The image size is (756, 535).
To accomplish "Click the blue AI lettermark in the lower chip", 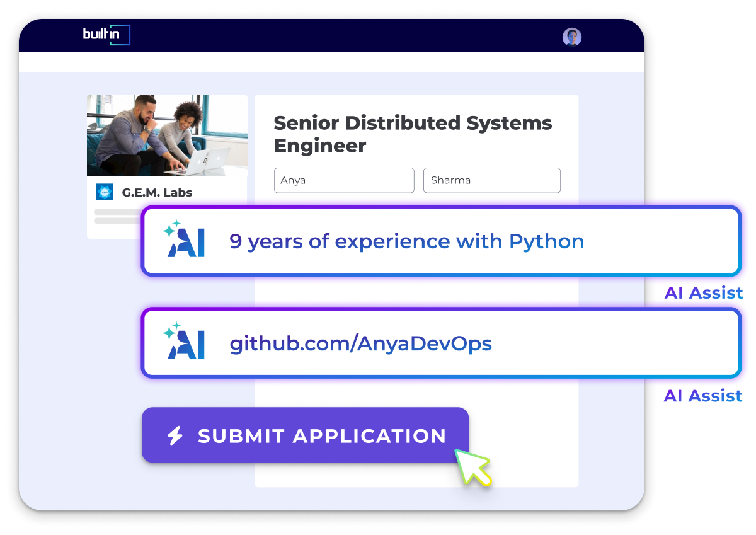I will (189, 345).
